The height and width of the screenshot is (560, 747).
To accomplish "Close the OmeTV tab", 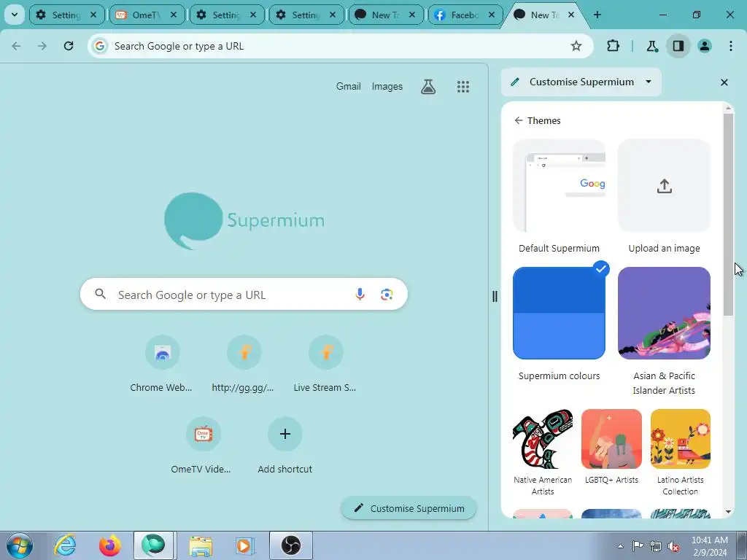I will tap(174, 15).
